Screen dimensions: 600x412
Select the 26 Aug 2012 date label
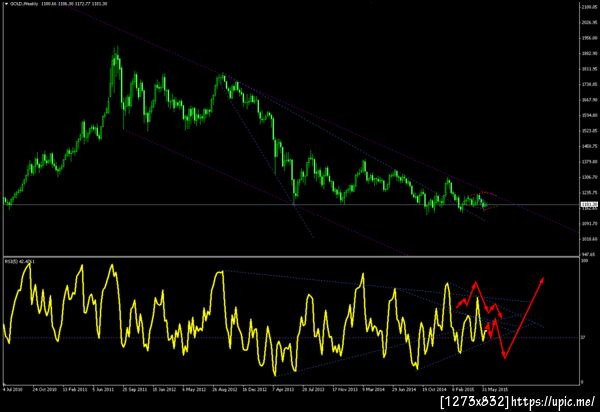point(225,389)
